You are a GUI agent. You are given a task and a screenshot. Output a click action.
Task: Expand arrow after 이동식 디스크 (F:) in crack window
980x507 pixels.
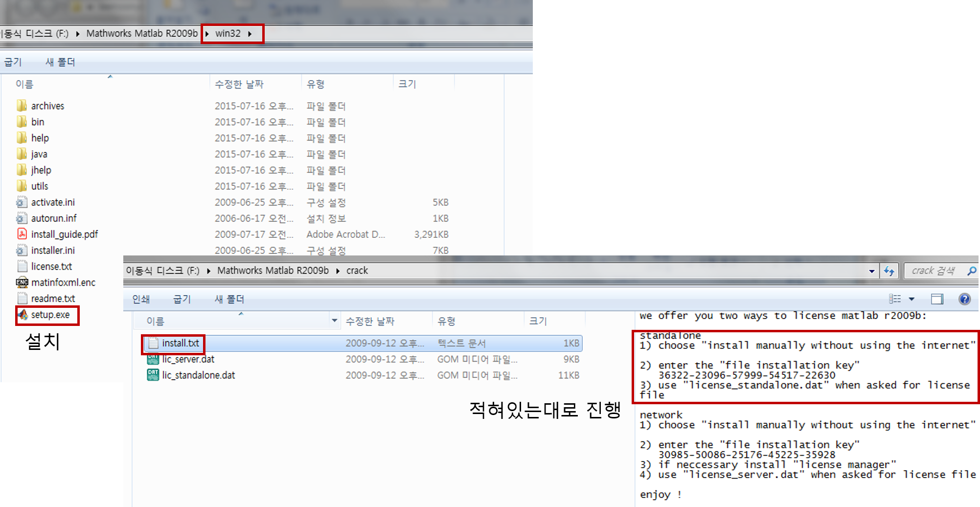(x=208, y=271)
